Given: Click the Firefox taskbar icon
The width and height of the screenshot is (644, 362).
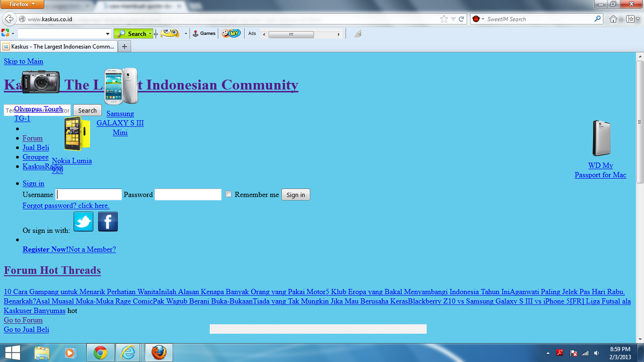Looking at the screenshot, I should point(158,353).
